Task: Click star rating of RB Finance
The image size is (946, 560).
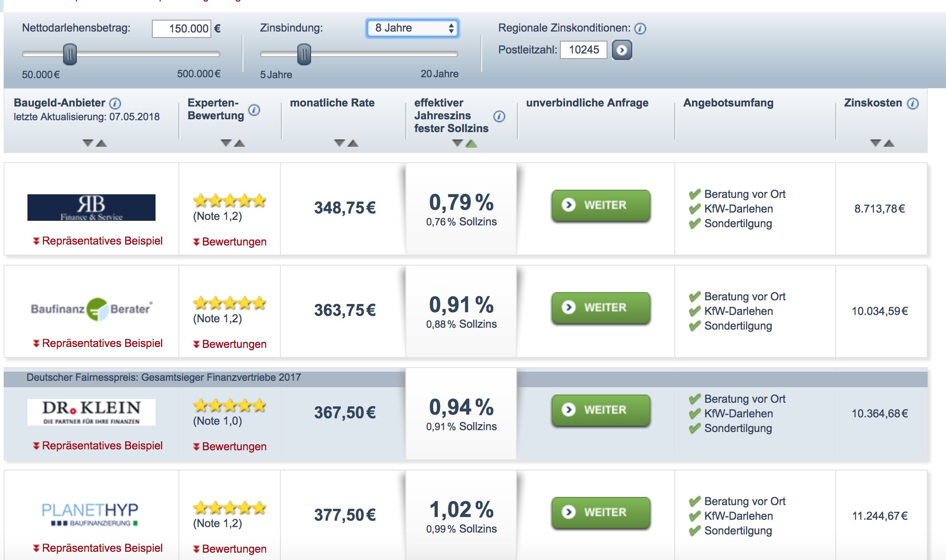Action: click(230, 200)
